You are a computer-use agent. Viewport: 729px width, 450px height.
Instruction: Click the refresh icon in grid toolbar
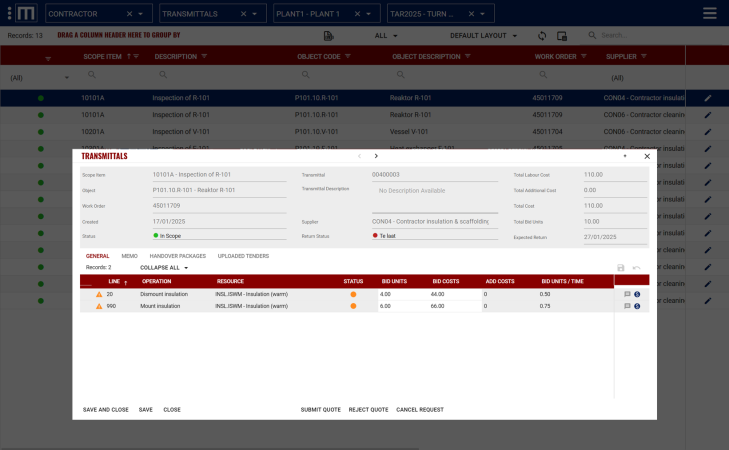[542, 35]
